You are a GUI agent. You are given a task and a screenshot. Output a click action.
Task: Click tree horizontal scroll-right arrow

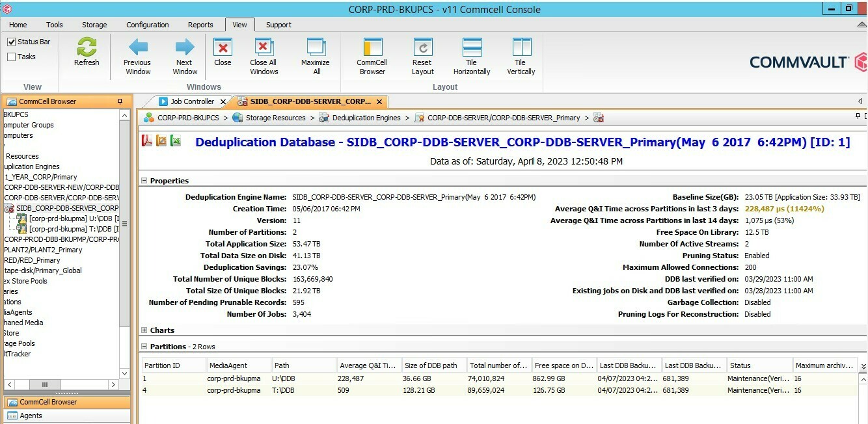tap(113, 385)
